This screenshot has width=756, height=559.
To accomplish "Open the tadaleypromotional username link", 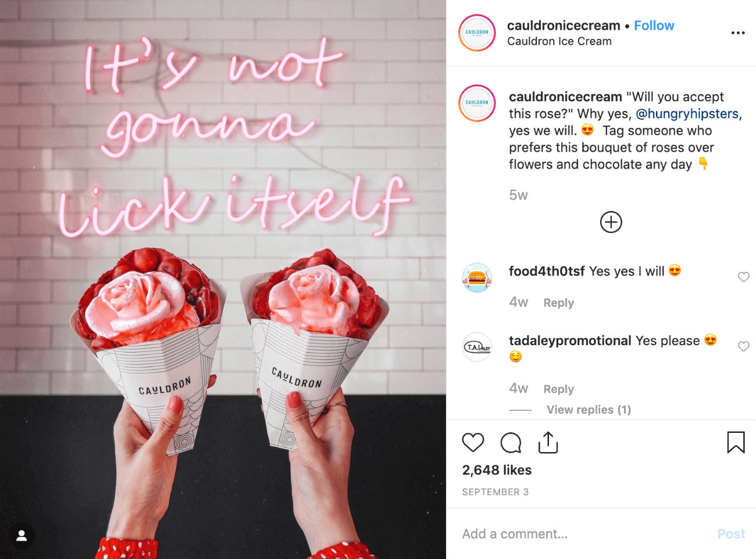I will point(570,341).
